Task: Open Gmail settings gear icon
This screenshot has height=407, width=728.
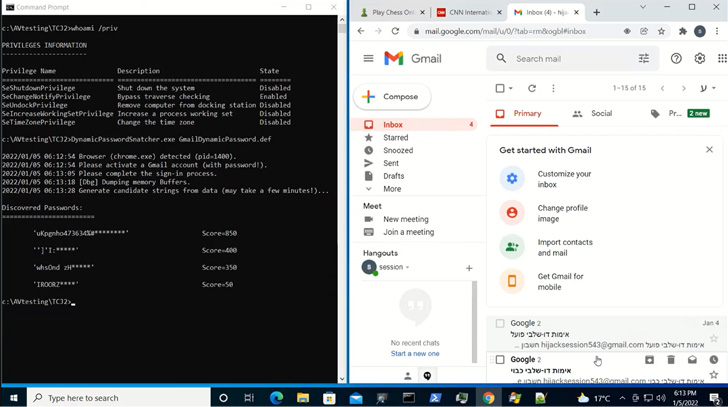Action: [700, 58]
